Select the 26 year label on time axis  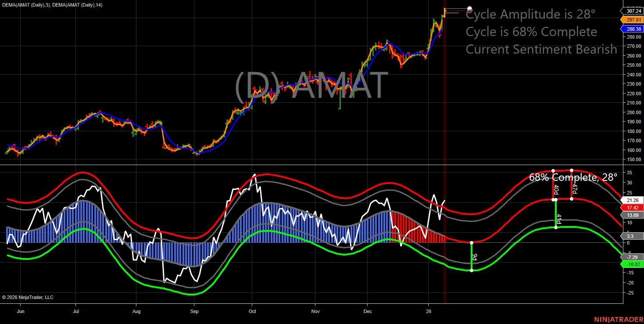tap(428, 312)
